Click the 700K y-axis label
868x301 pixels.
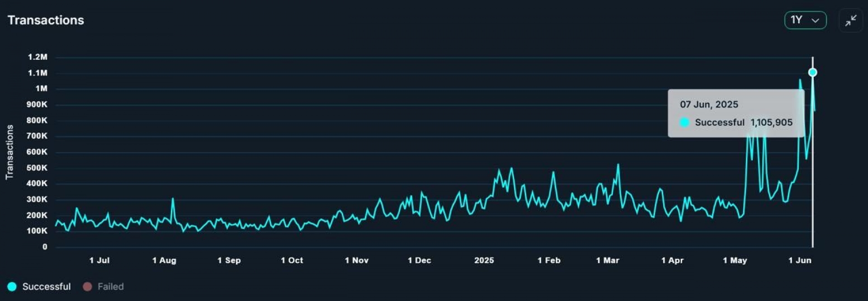37,136
